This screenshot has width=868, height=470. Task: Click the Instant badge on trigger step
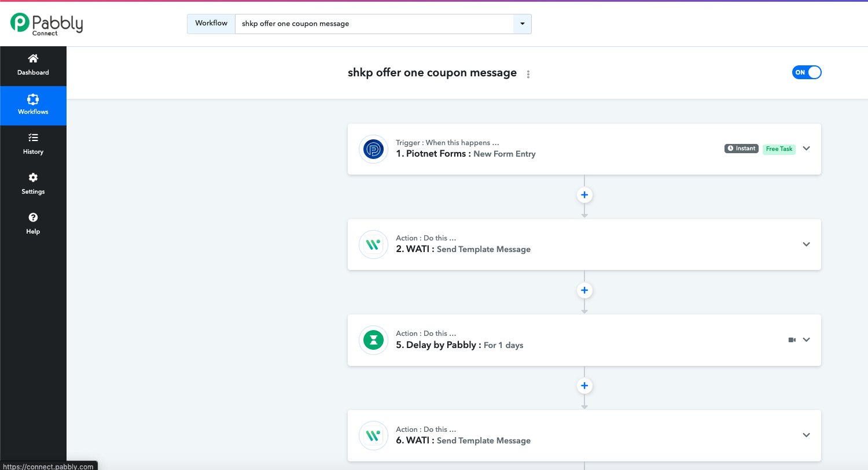click(741, 149)
